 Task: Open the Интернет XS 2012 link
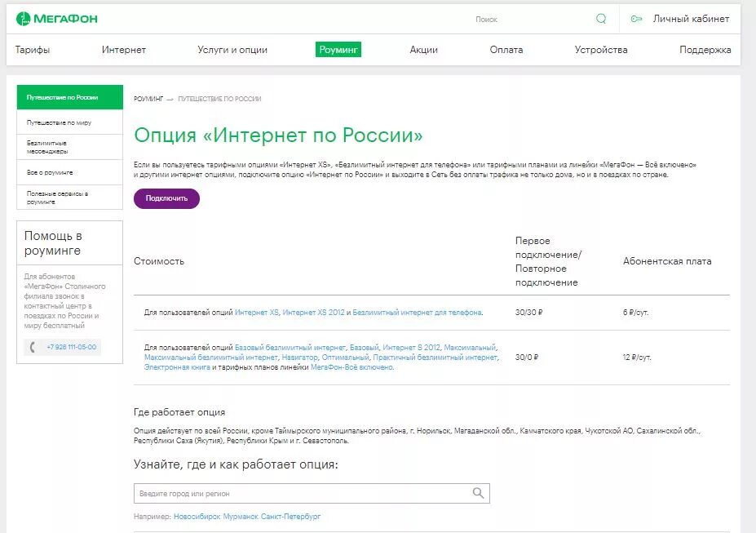point(313,313)
